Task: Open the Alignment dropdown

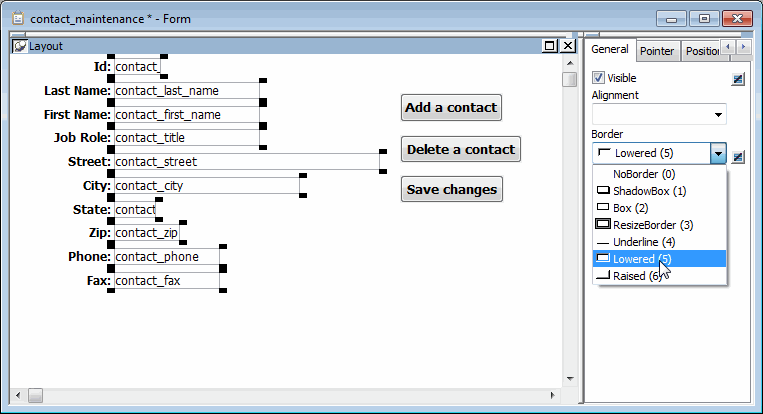Action: (659, 114)
